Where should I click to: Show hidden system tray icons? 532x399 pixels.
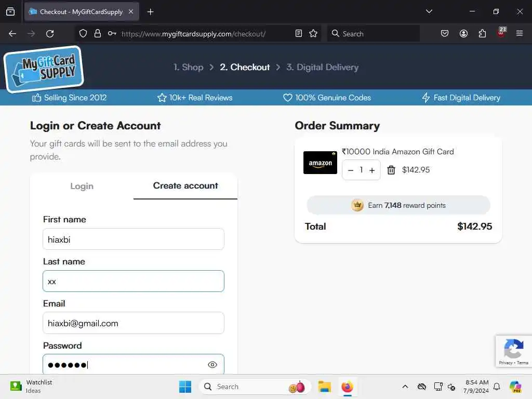click(x=405, y=387)
